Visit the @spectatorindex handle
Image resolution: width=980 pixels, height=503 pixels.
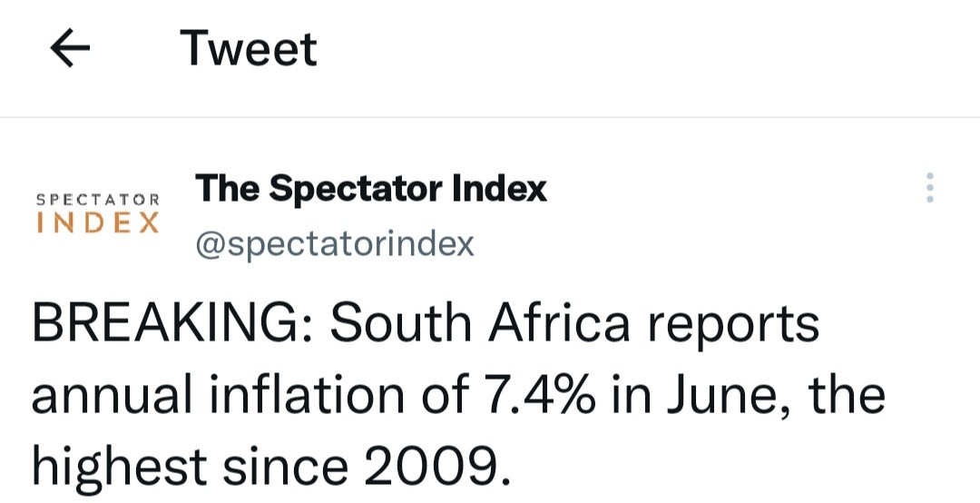(334, 244)
